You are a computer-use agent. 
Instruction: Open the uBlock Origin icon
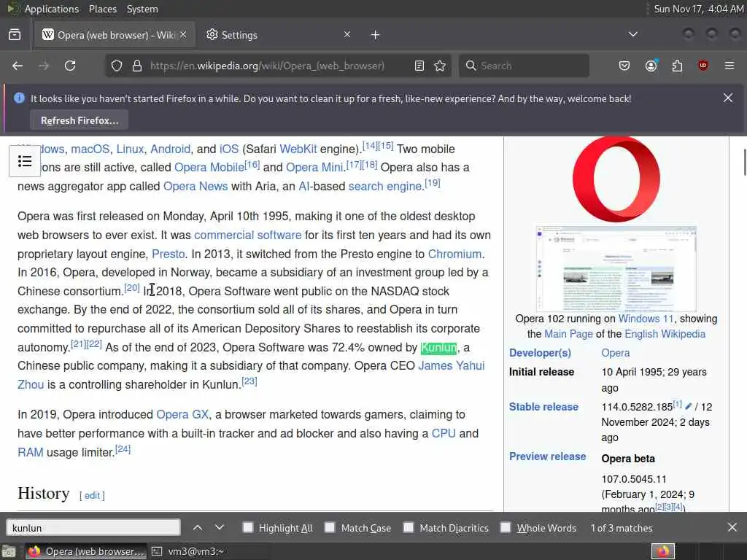coord(703,66)
